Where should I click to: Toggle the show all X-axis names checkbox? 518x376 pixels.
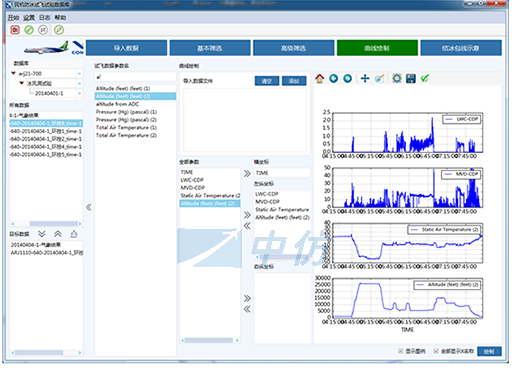tap(436, 351)
